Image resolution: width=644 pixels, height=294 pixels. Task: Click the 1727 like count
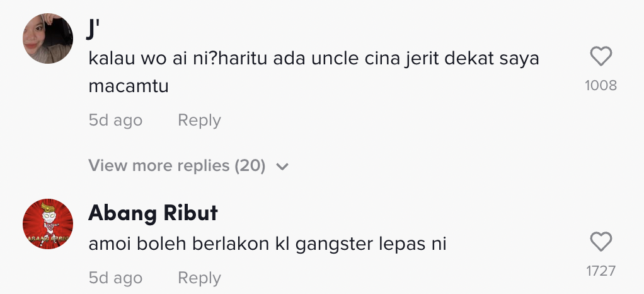click(601, 271)
